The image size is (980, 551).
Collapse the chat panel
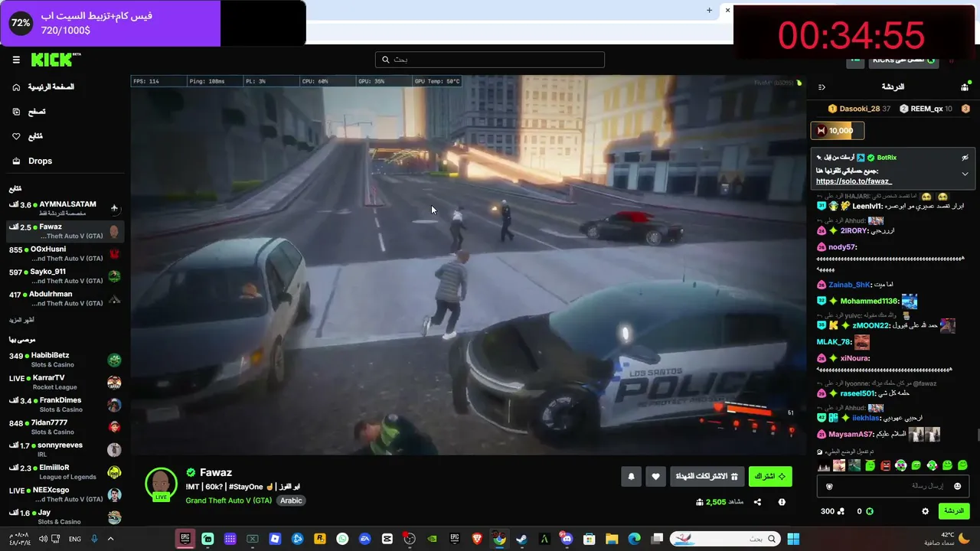(822, 87)
